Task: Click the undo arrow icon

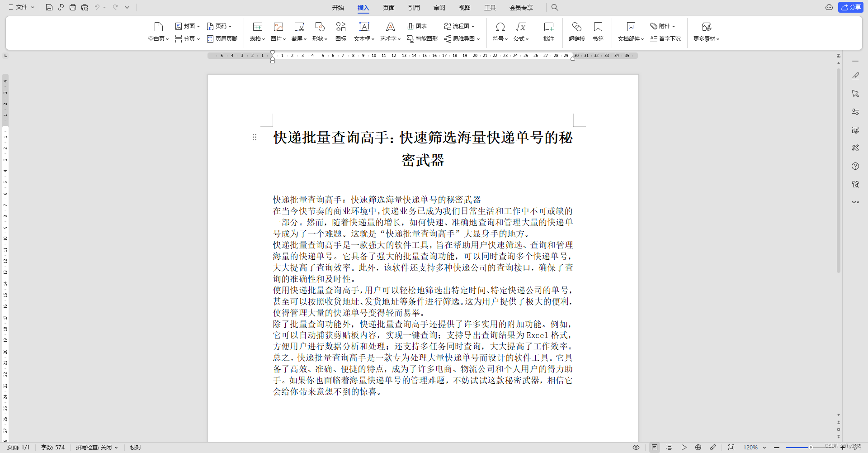Action: pos(97,7)
